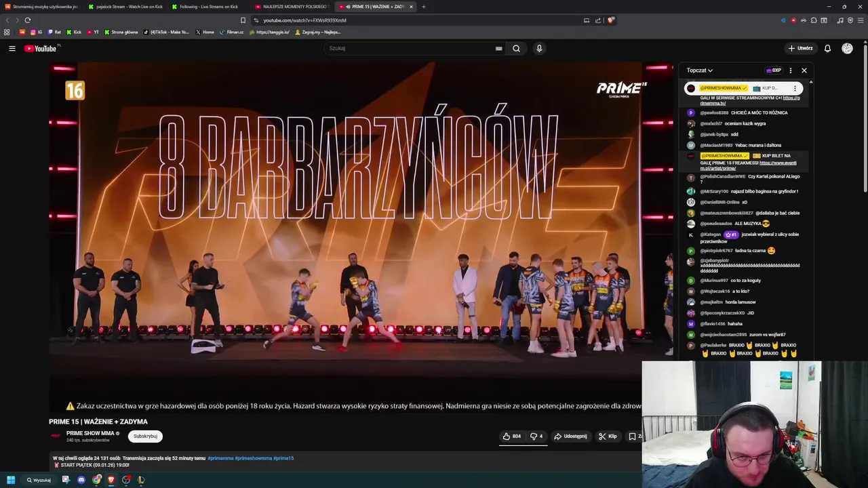The image size is (868, 488).
Task: Click the search magnifier button
Action: 516,48
